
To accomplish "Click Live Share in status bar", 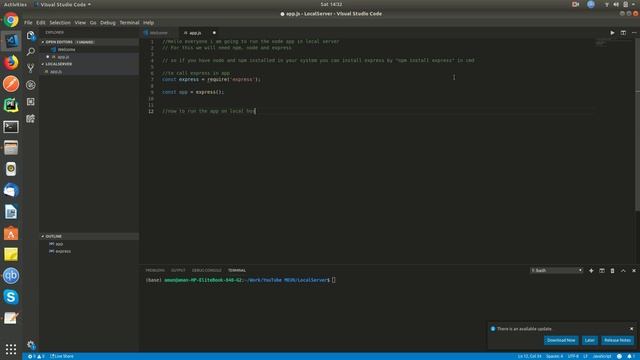I will [x=62, y=356].
